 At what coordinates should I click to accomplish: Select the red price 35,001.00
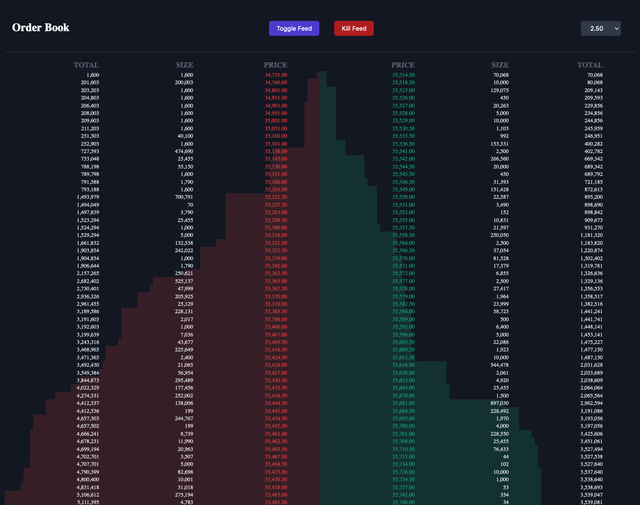coord(276,121)
